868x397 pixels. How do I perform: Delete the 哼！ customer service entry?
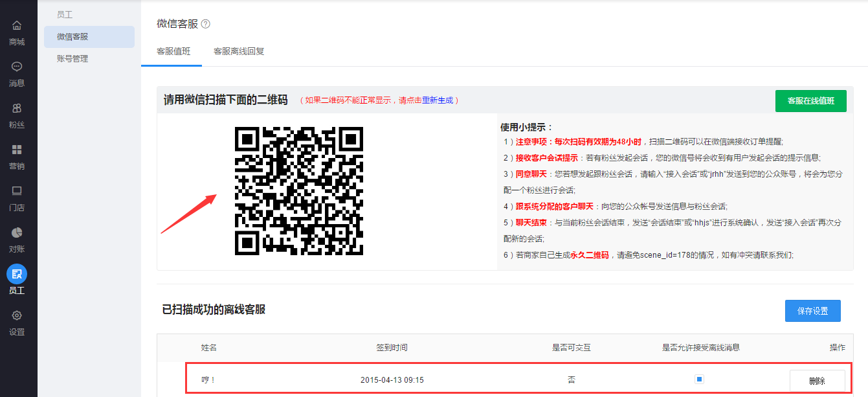click(x=817, y=381)
